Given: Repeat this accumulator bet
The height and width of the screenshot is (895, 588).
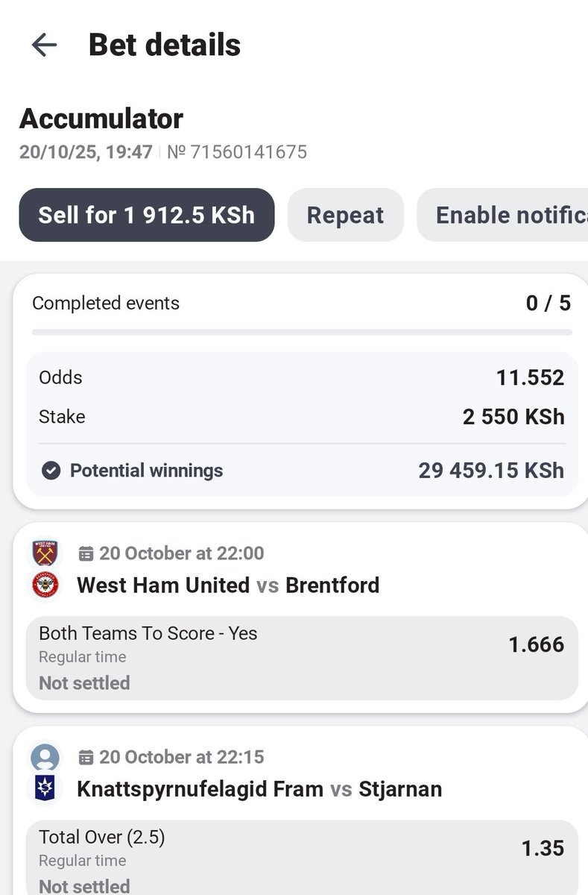Looking at the screenshot, I should (345, 215).
